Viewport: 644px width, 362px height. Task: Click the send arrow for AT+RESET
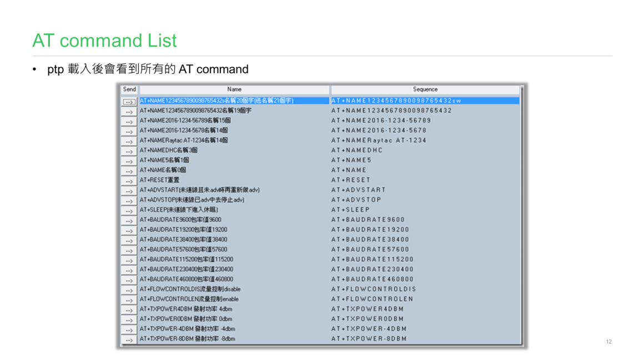click(x=129, y=180)
